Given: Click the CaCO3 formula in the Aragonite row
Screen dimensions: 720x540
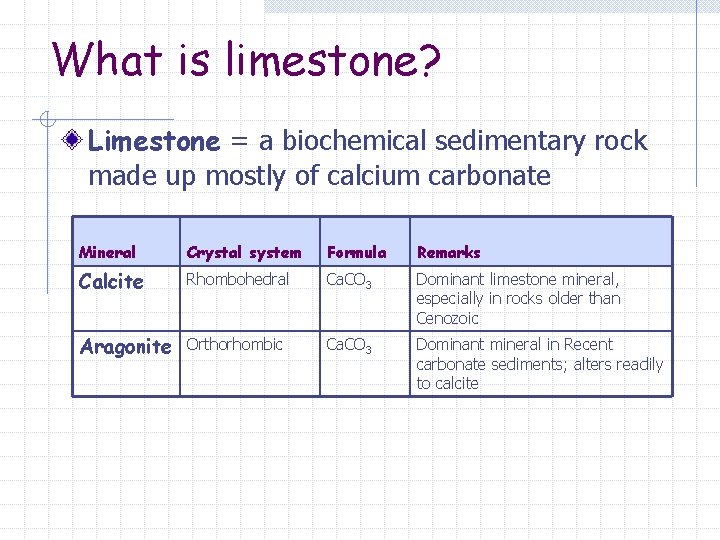Looking at the screenshot, I should point(349,345).
